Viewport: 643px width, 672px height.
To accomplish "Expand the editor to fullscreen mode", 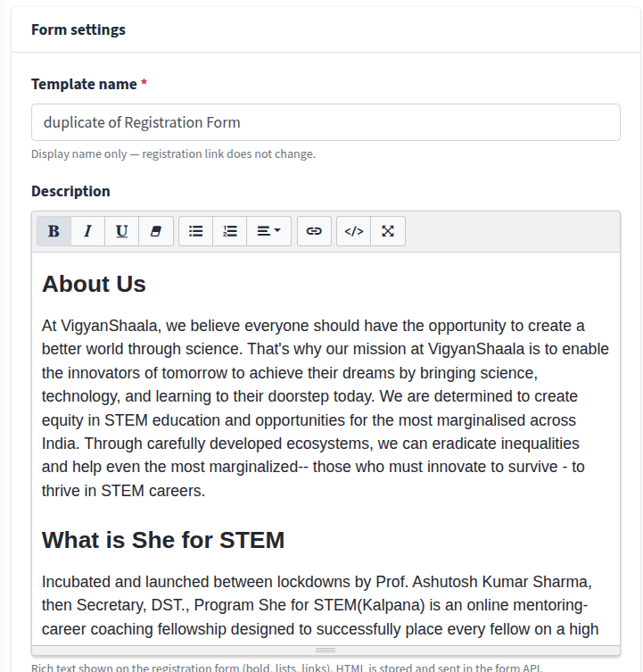I will point(388,231).
